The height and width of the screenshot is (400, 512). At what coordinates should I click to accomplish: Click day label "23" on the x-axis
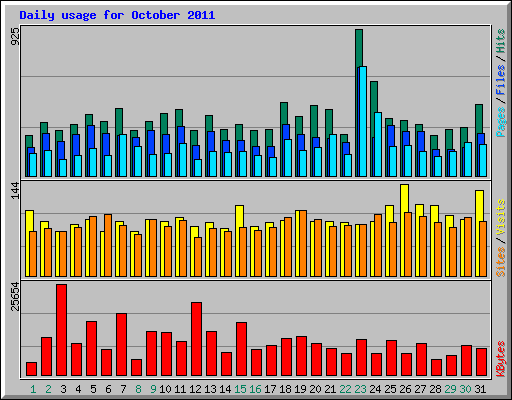pos(360,389)
